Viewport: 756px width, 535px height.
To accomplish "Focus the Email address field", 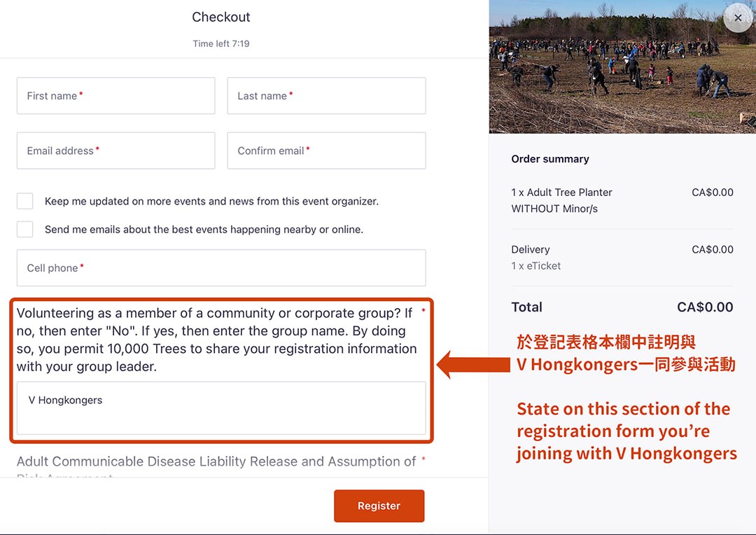I will coord(115,151).
